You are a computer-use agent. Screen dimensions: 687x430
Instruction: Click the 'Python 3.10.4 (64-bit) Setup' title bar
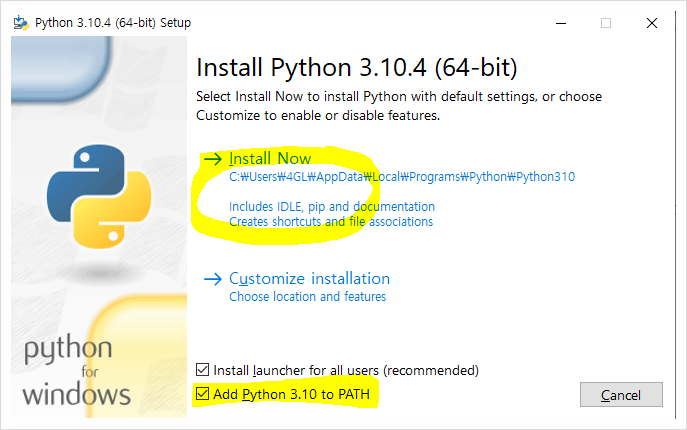pyautogui.click(x=113, y=23)
